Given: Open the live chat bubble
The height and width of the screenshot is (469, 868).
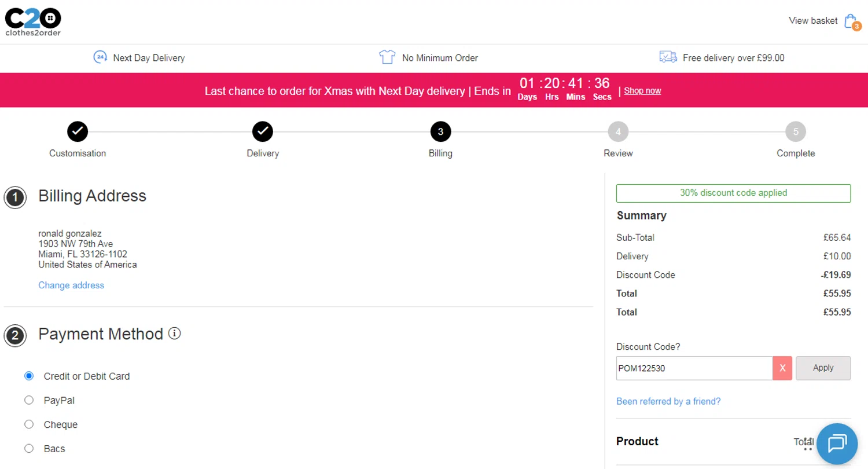Looking at the screenshot, I should coord(836,444).
